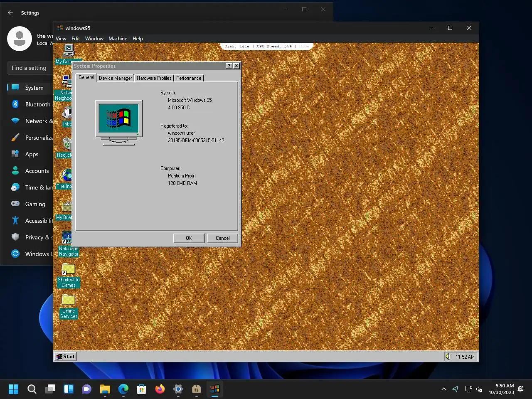Click Cancel in System Properties

(222, 238)
